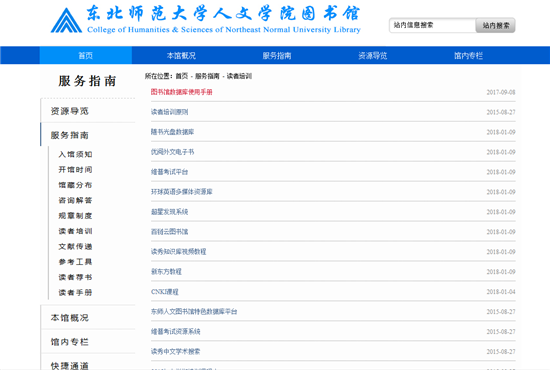This screenshot has height=370, width=550.
Task: Open the red 图书馆数据库使用手册 article
Action: coord(181,92)
